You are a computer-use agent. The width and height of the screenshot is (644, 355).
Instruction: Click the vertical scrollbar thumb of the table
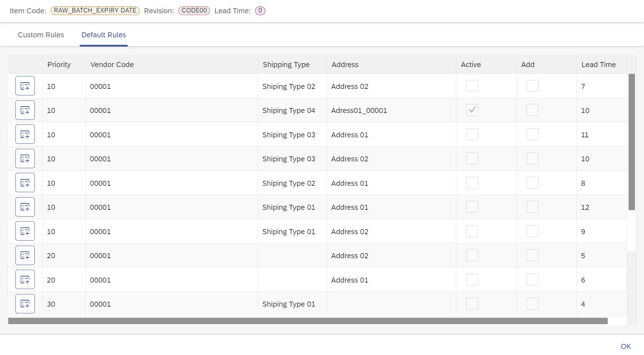[x=632, y=142]
